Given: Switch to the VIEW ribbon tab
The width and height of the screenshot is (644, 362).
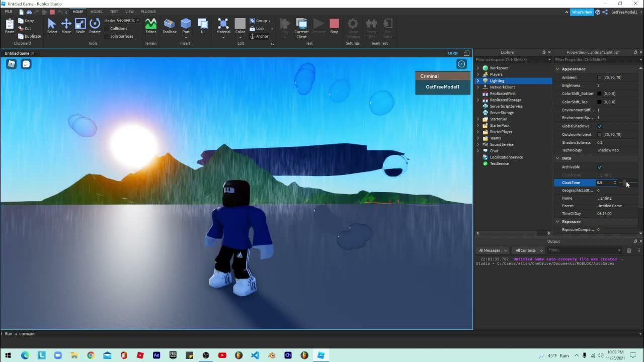Looking at the screenshot, I should pyautogui.click(x=129, y=12).
